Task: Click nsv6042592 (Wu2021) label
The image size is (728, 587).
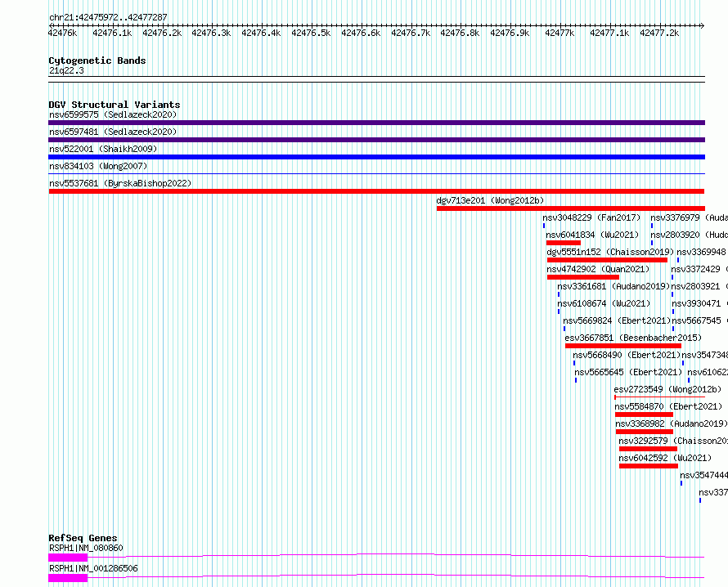Action: point(665,458)
